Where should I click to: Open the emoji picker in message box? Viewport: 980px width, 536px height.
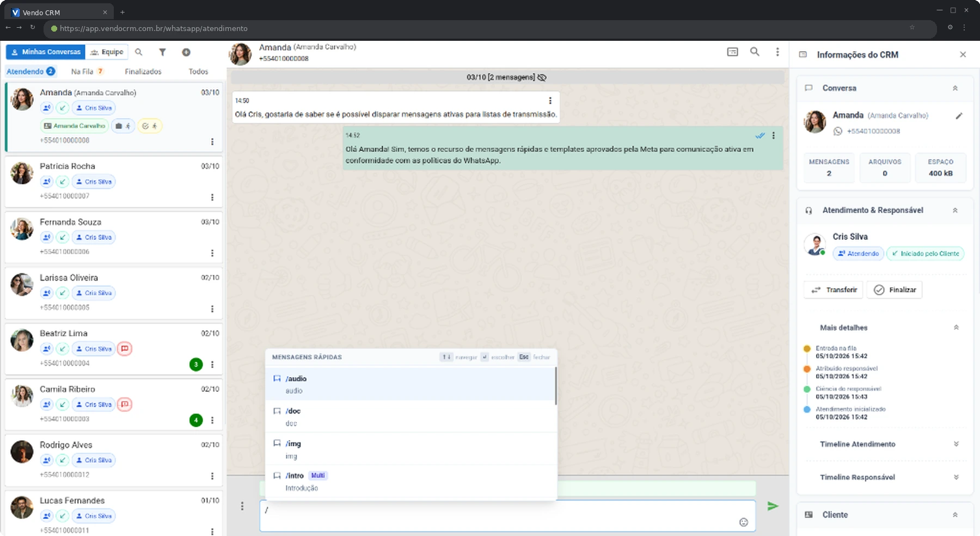coord(744,522)
